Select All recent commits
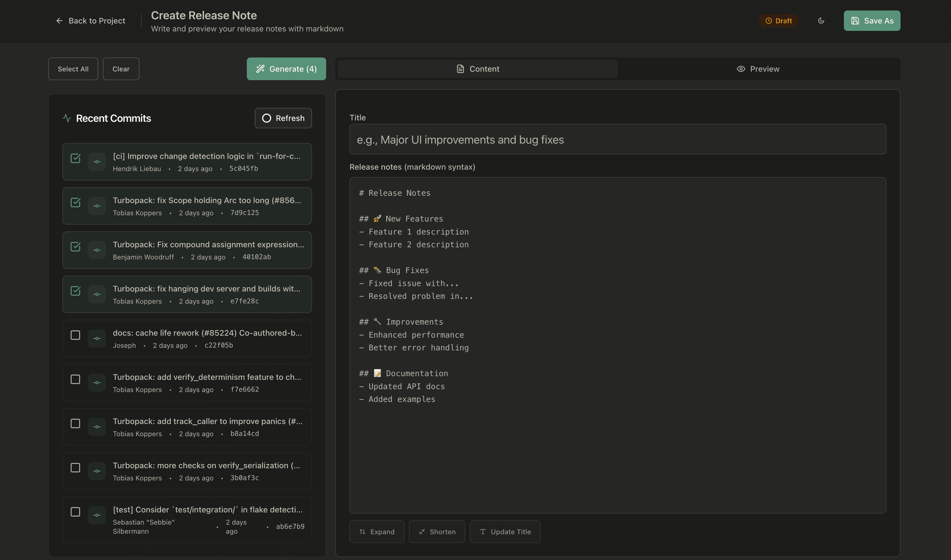Image resolution: width=951 pixels, height=560 pixels. (73, 69)
